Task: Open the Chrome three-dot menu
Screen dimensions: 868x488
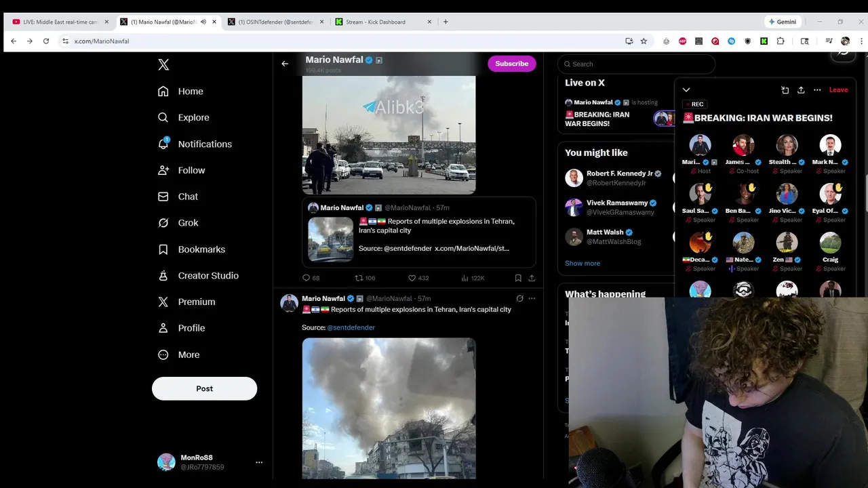Action: click(x=861, y=41)
